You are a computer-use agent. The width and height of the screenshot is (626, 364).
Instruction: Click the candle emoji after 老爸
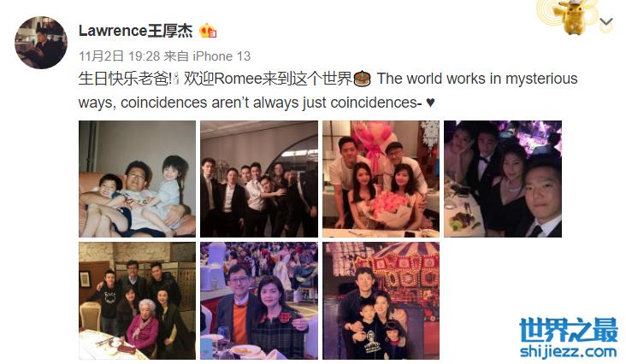point(176,79)
